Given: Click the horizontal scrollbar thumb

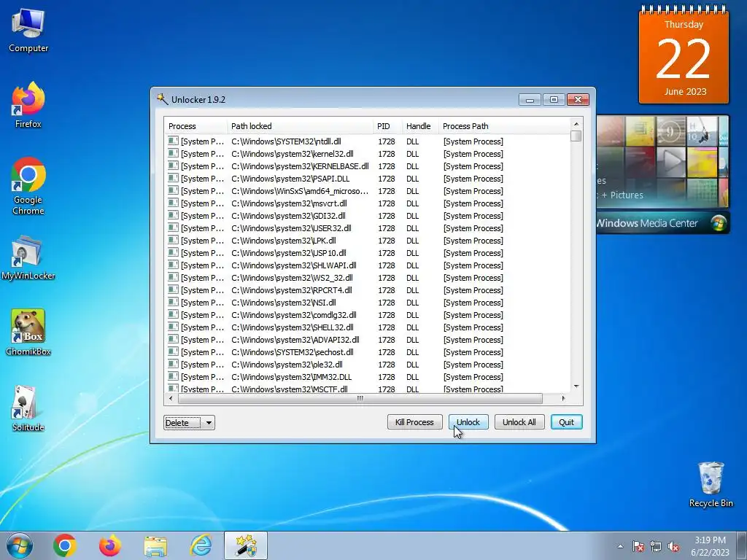Looking at the screenshot, I should click(x=360, y=398).
